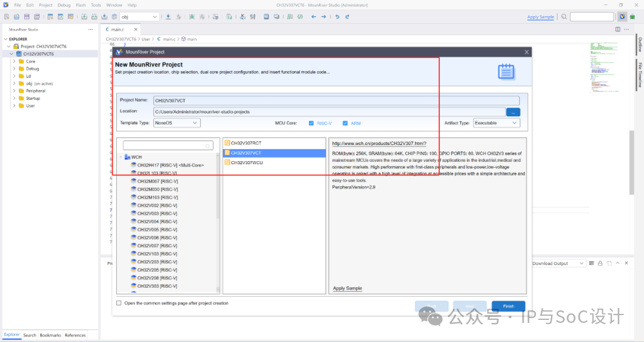Click the Apply Sample link in dialog

[x=348, y=288]
